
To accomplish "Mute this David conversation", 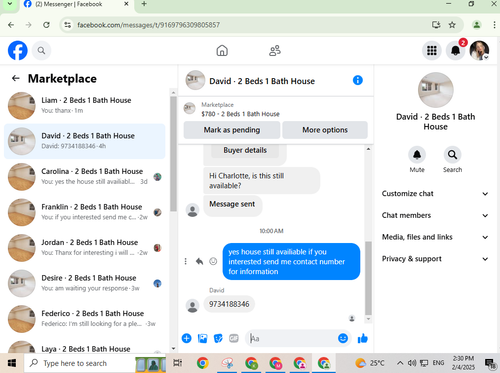I will click(x=417, y=155).
